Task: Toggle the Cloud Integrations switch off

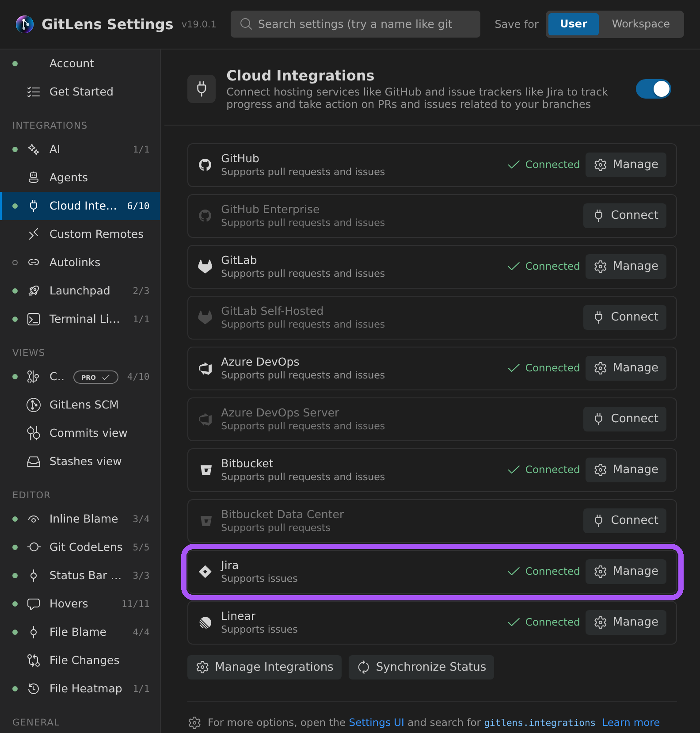Action: point(654,89)
